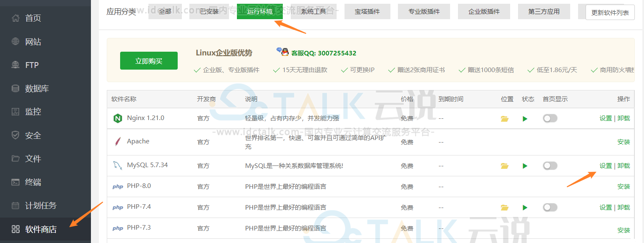Open the 首页 home icon in sidebar
Screen dimensions: 644x243
point(15,18)
